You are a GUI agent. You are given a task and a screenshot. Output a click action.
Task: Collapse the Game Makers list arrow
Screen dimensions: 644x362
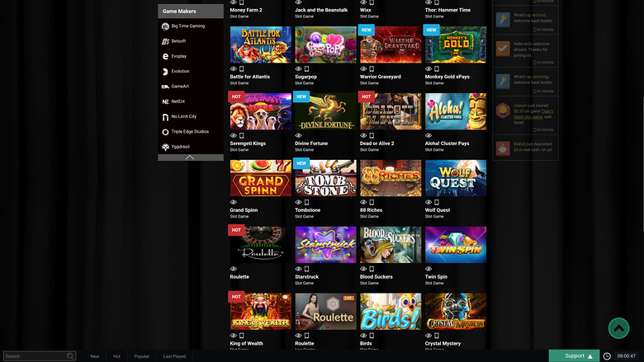click(x=191, y=157)
